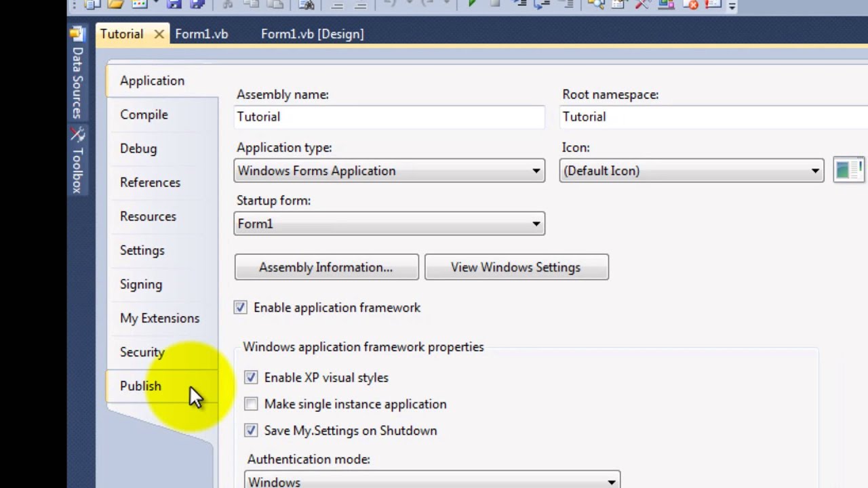This screenshot has width=868, height=488.
Task: Click the Assembly name text field
Action: click(x=389, y=117)
